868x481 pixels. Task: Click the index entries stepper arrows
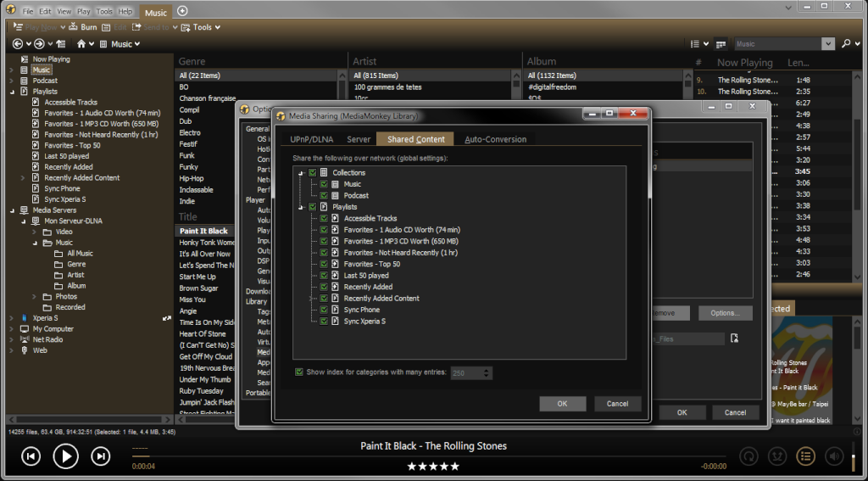click(486, 373)
